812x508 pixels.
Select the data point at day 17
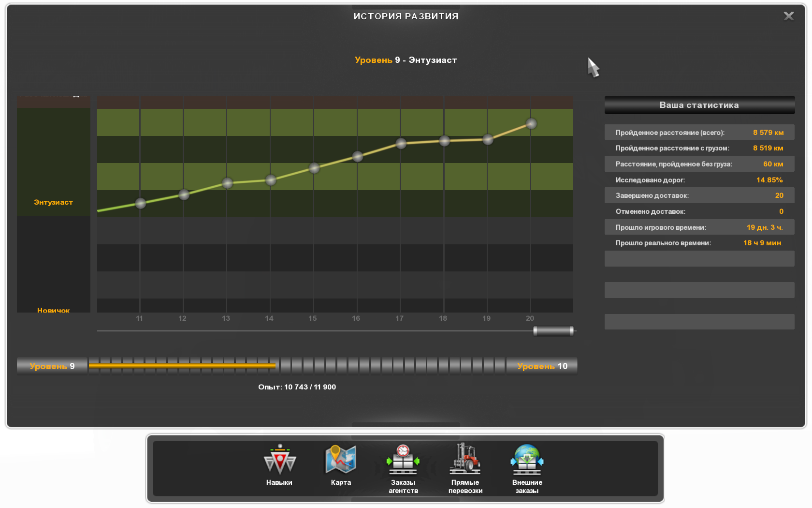pos(401,143)
